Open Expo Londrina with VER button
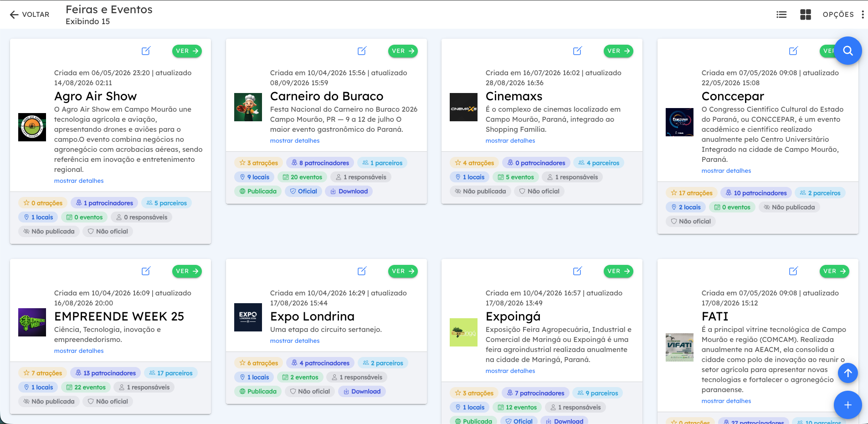 pos(403,271)
